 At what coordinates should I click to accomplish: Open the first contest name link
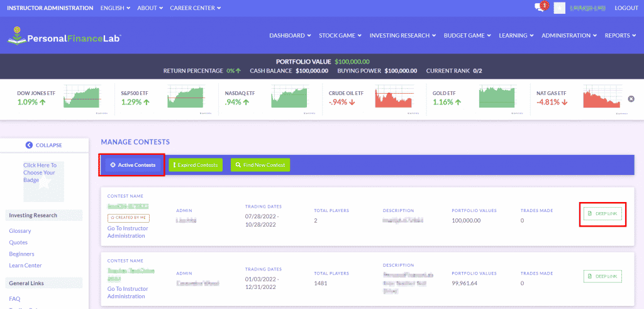(128, 206)
